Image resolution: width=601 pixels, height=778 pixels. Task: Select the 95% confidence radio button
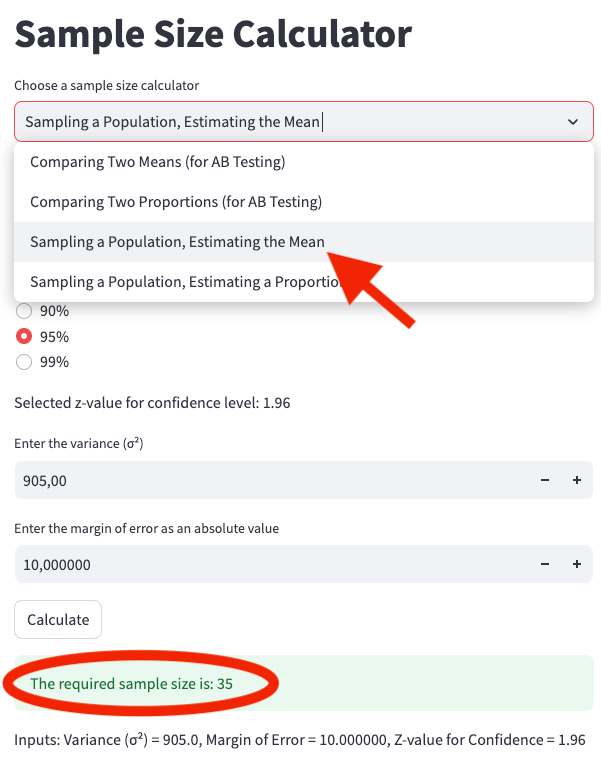click(25, 337)
